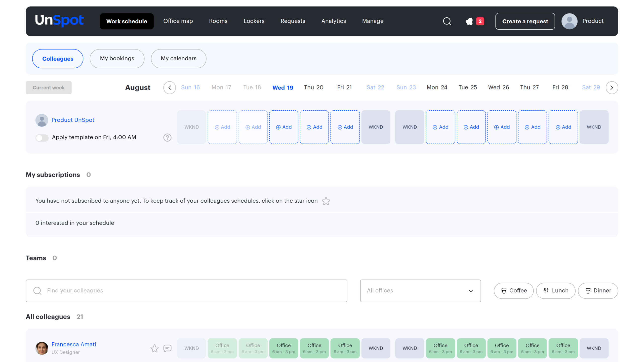
Task: Open the search magnifier in header
Action: pos(447,21)
